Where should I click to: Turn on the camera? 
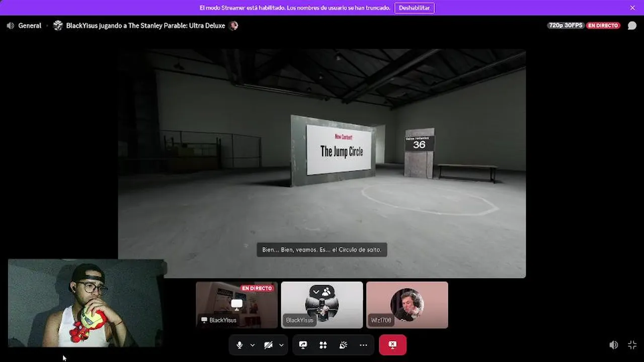pyautogui.click(x=268, y=345)
